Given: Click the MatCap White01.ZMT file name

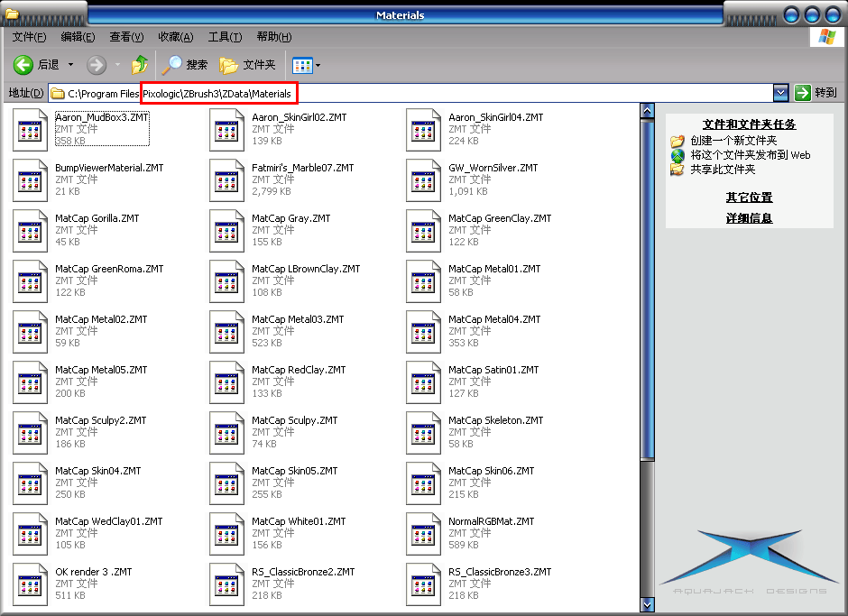Looking at the screenshot, I should point(299,521).
